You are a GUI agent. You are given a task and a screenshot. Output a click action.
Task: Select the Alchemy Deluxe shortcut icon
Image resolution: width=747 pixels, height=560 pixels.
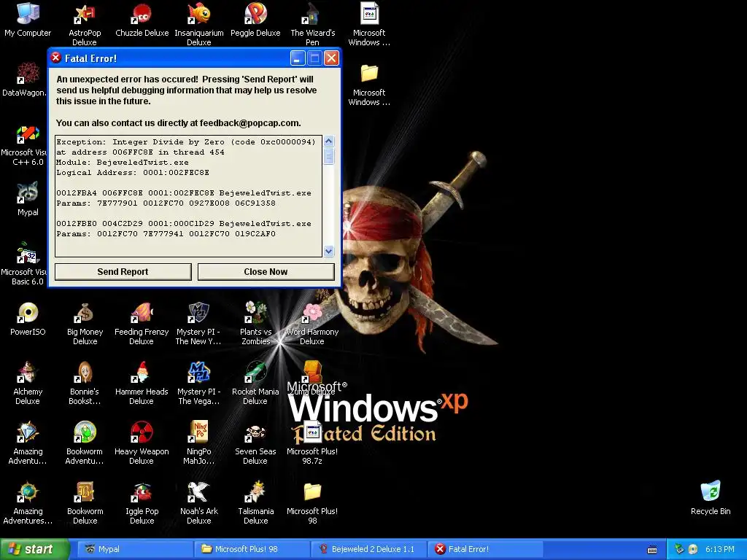coord(28,373)
